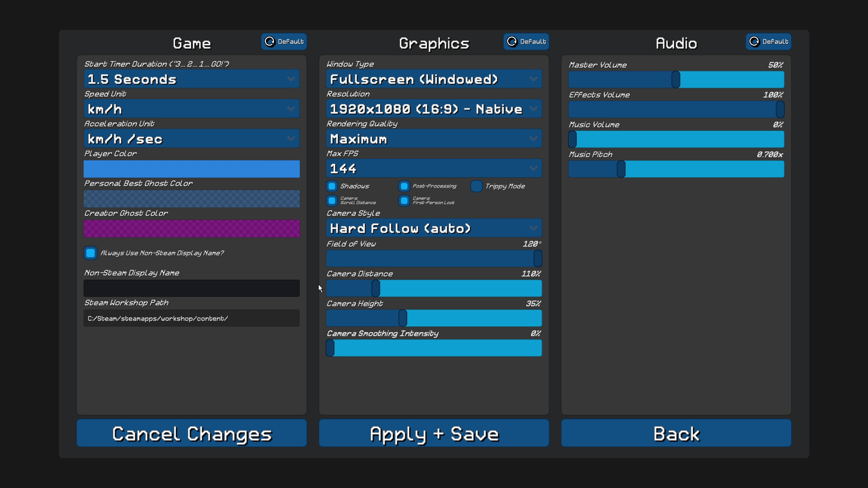This screenshot has width=868, height=488.
Task: Expand the Max FPS dropdown
Action: 434,169
